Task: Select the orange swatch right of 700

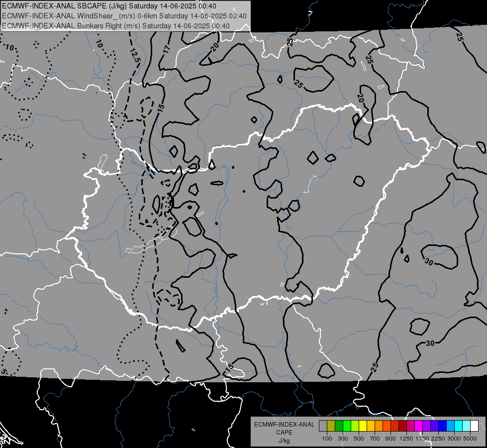Action: [379, 426]
